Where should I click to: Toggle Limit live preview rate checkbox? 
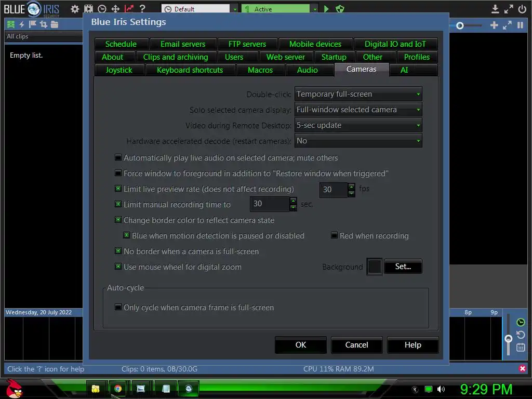coord(118,189)
